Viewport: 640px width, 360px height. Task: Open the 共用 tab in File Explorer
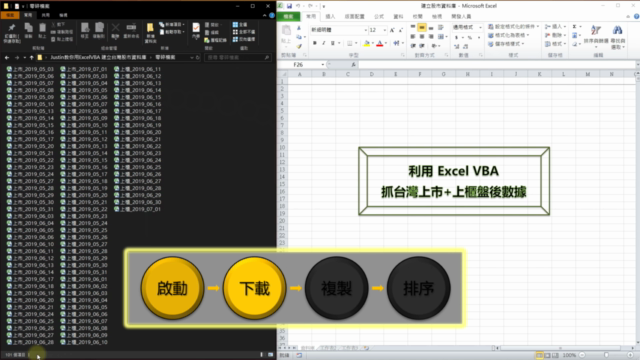(45, 15)
